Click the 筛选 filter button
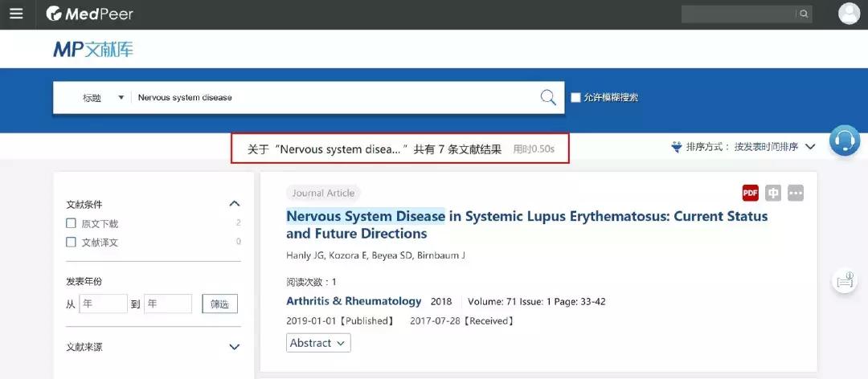 (x=219, y=304)
